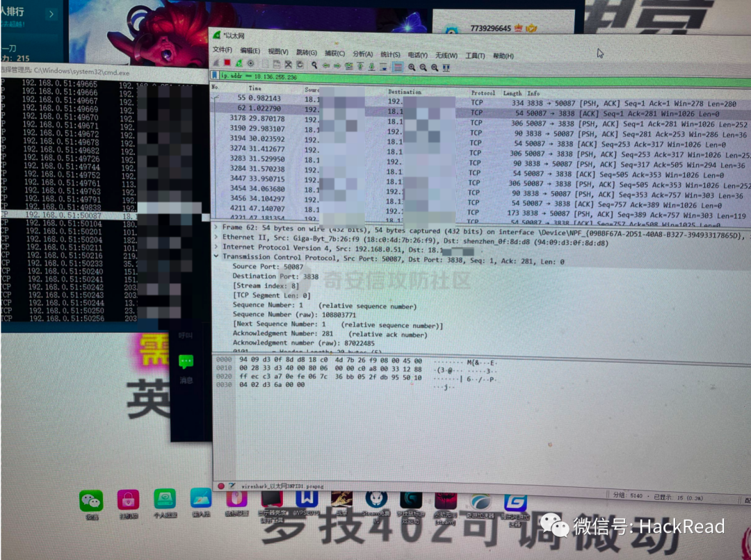Open the 视图(V) menu
This screenshot has height=560, width=751.
278,51
